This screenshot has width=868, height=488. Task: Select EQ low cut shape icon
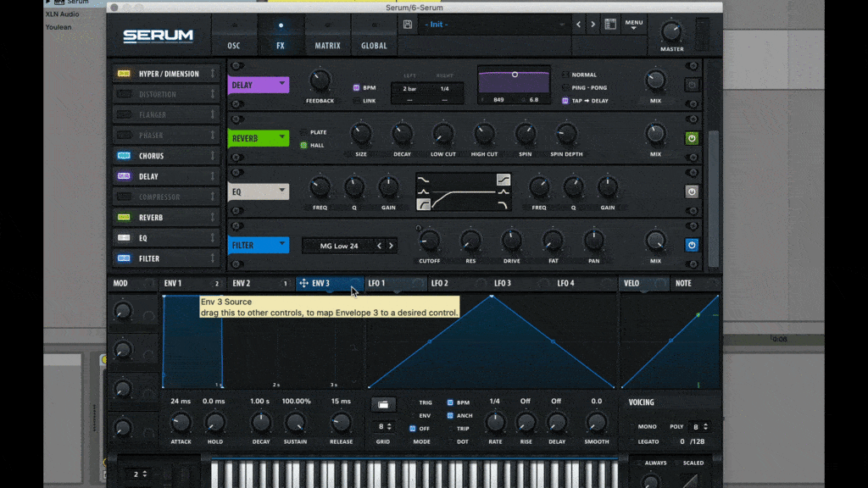(x=424, y=205)
